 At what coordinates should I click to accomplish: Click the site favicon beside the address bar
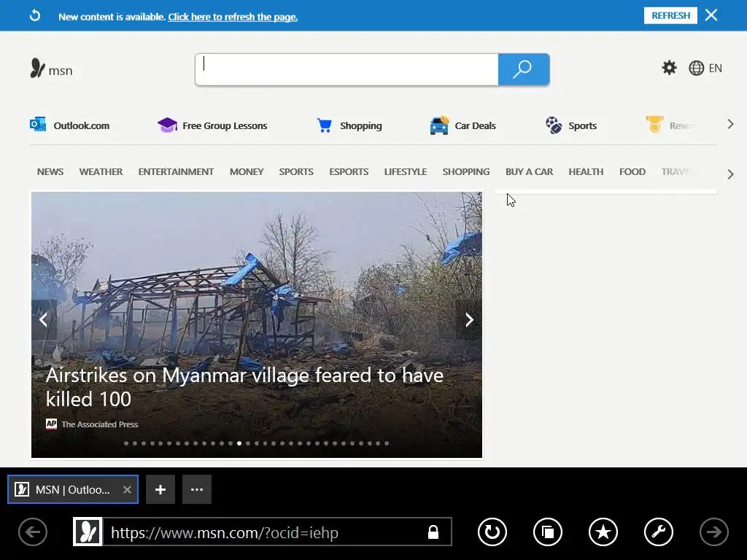[x=88, y=532]
